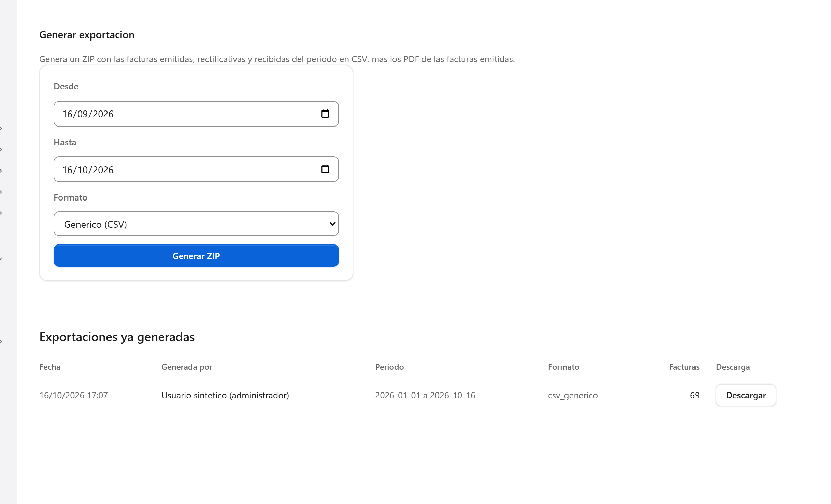Image resolution: width=831 pixels, height=504 pixels.
Task: Click the invoice count 69
Action: pos(694,395)
